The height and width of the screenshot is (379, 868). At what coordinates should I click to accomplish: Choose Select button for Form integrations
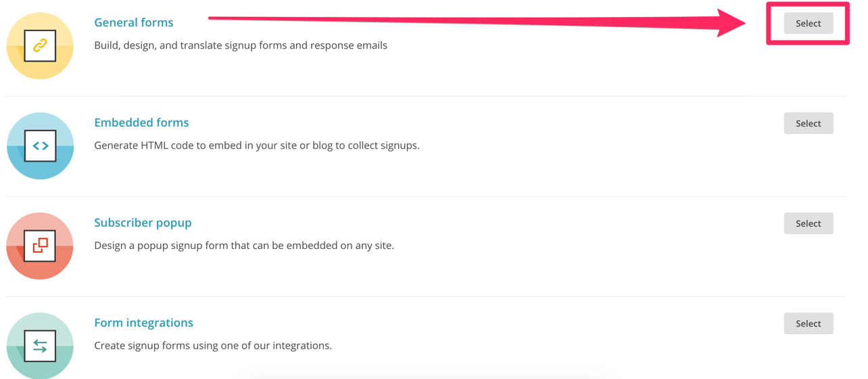[809, 324]
